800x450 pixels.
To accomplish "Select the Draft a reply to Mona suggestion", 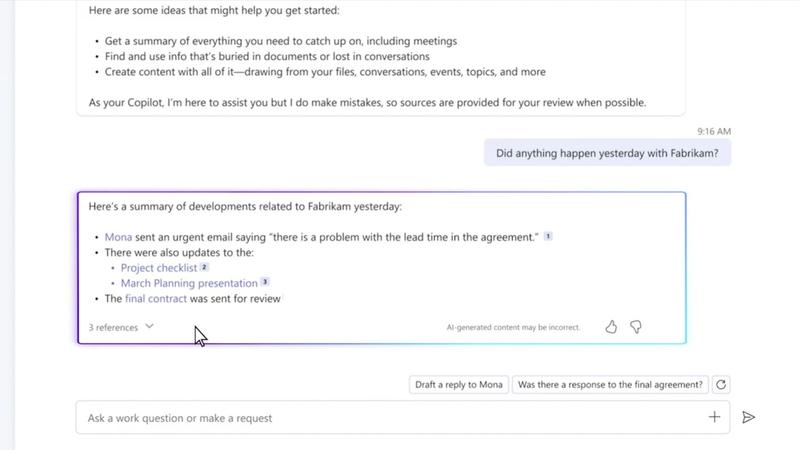I will pos(459,385).
